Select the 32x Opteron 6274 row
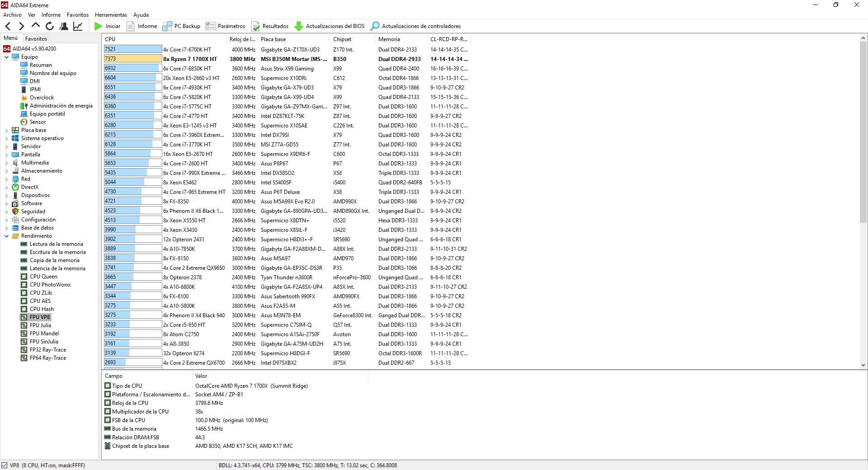Viewport: 868px width, 470px height. pyautogui.click(x=287, y=353)
